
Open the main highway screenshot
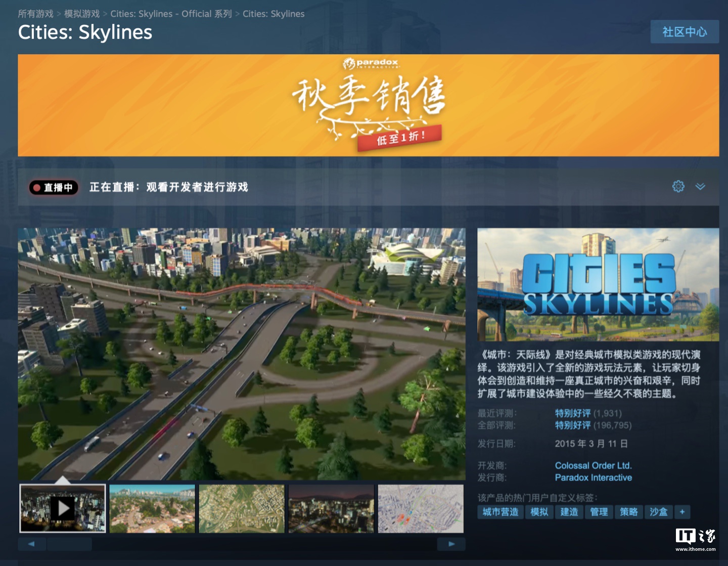[x=242, y=354]
